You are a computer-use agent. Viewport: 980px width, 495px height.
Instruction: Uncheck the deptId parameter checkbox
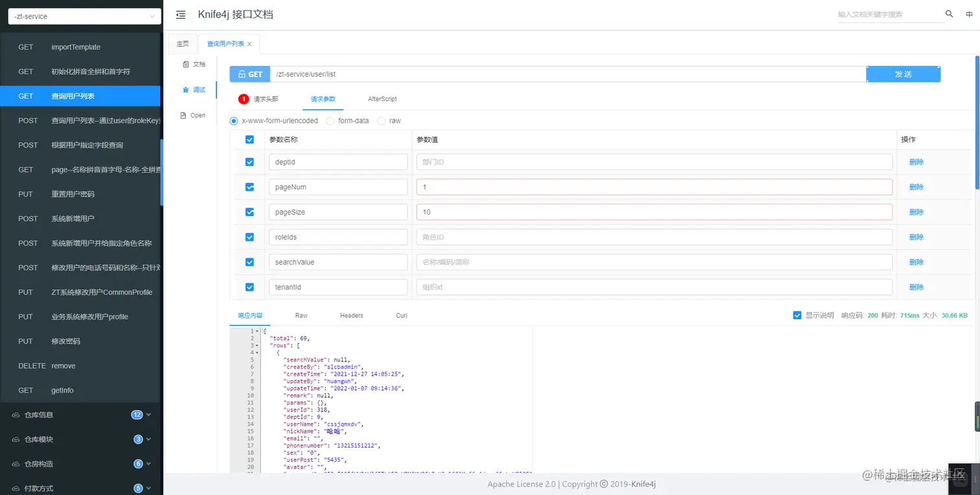coord(250,162)
